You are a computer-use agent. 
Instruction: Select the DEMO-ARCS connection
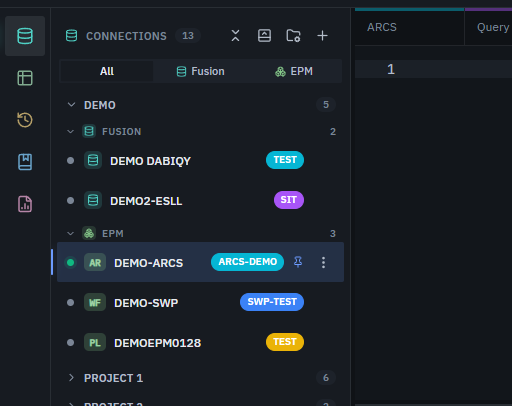pos(200,262)
